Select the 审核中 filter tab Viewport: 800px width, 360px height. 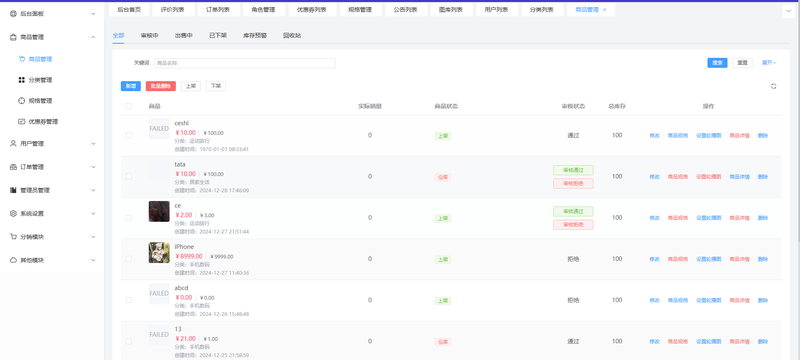(x=149, y=36)
